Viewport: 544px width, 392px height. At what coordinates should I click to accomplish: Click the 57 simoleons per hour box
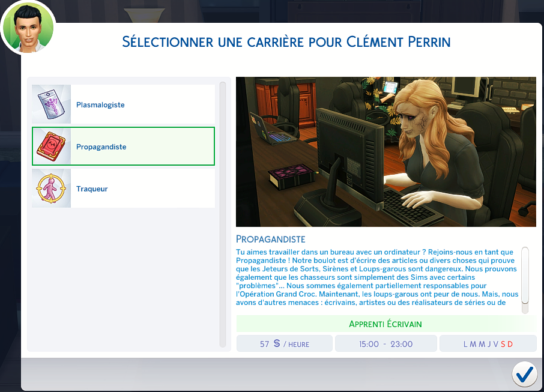285,344
